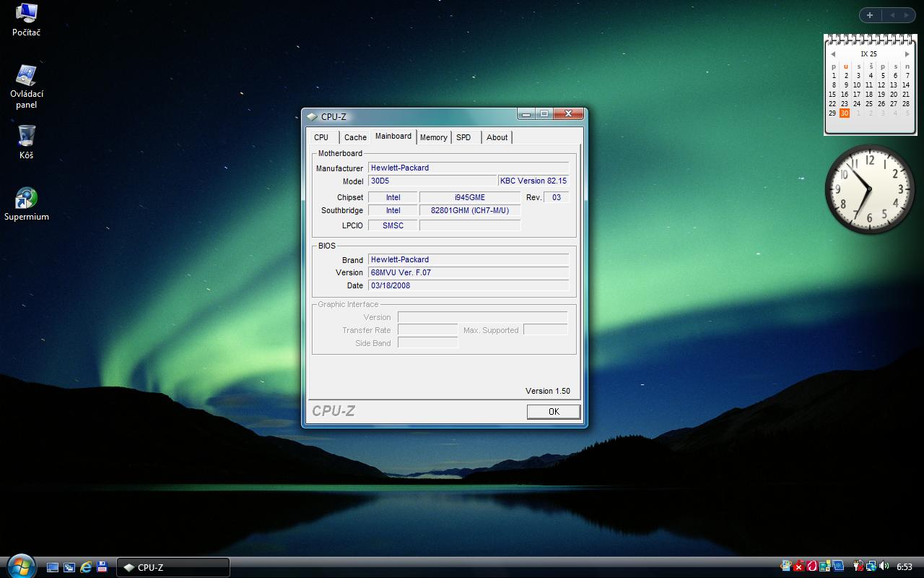
Task: Click the Rev. value 03
Action: click(x=556, y=197)
